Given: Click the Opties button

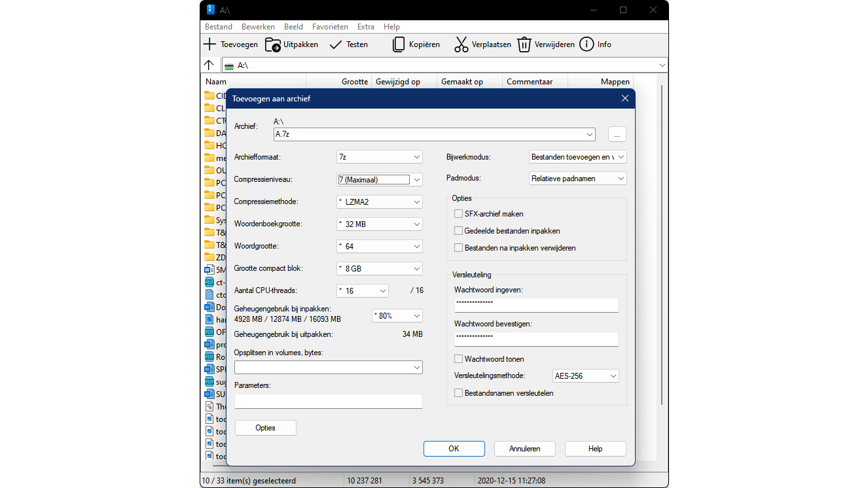Looking at the screenshot, I should pos(266,428).
